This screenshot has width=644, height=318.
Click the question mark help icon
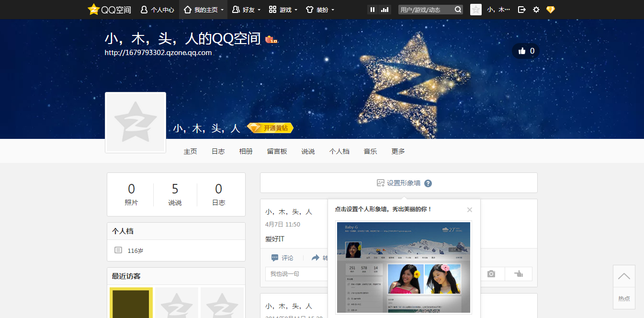click(x=428, y=183)
